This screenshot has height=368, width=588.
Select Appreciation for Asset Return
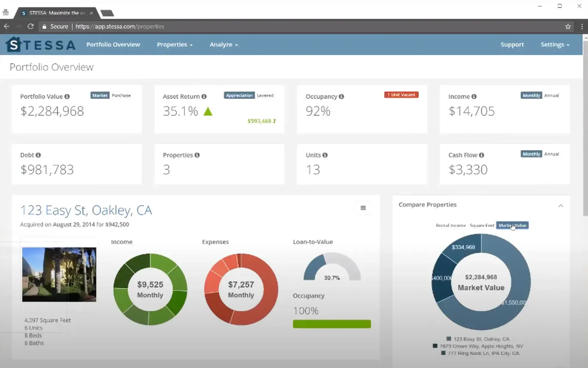pyautogui.click(x=239, y=95)
